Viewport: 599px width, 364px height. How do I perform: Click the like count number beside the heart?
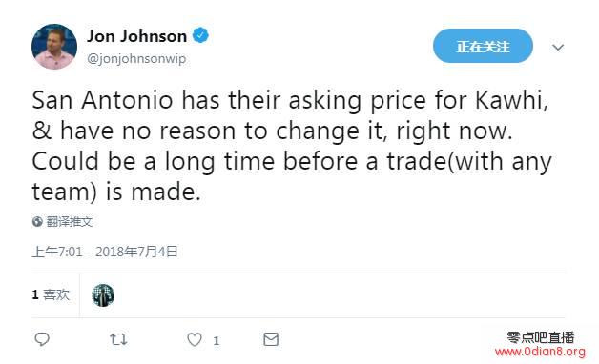[217, 340]
